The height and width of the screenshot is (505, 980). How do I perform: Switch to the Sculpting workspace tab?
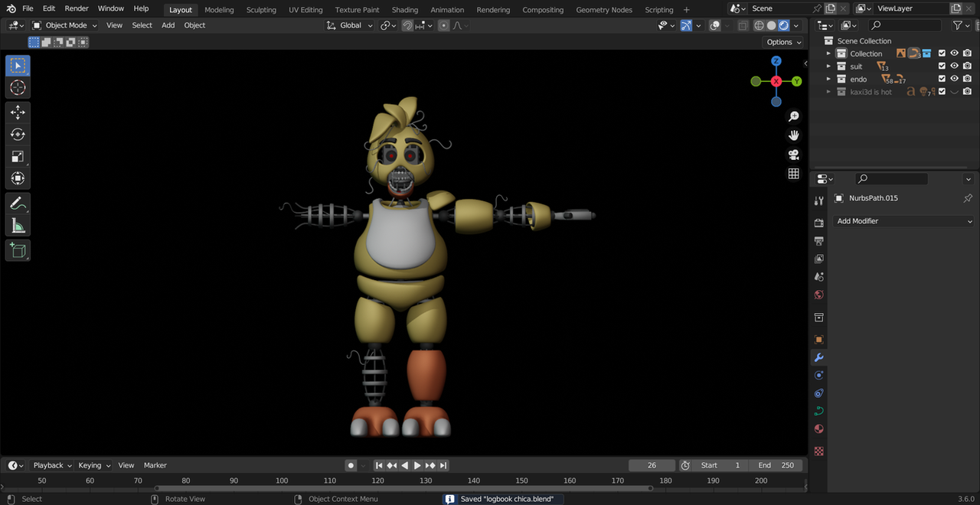261,10
